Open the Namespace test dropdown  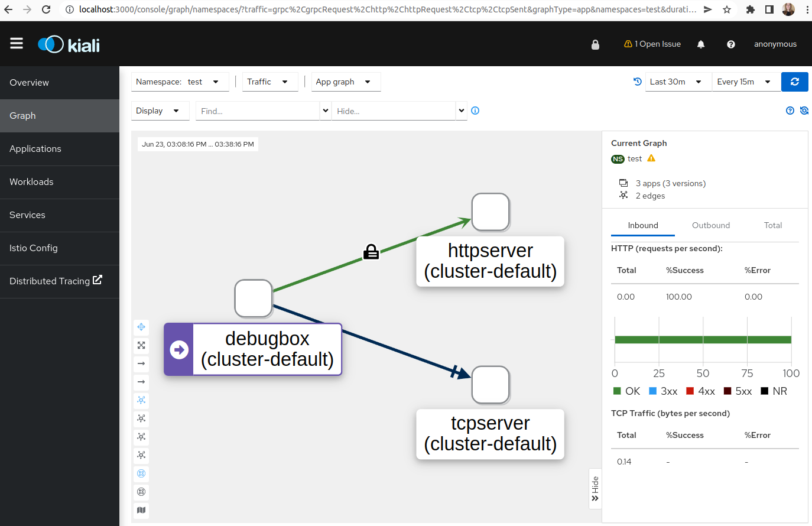tap(180, 82)
